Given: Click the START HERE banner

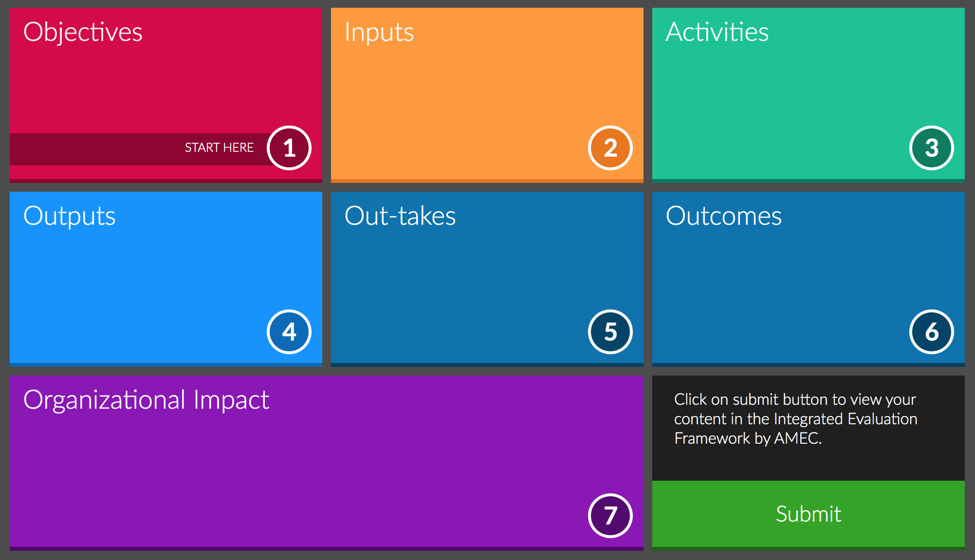Looking at the screenshot, I should click(x=219, y=147).
